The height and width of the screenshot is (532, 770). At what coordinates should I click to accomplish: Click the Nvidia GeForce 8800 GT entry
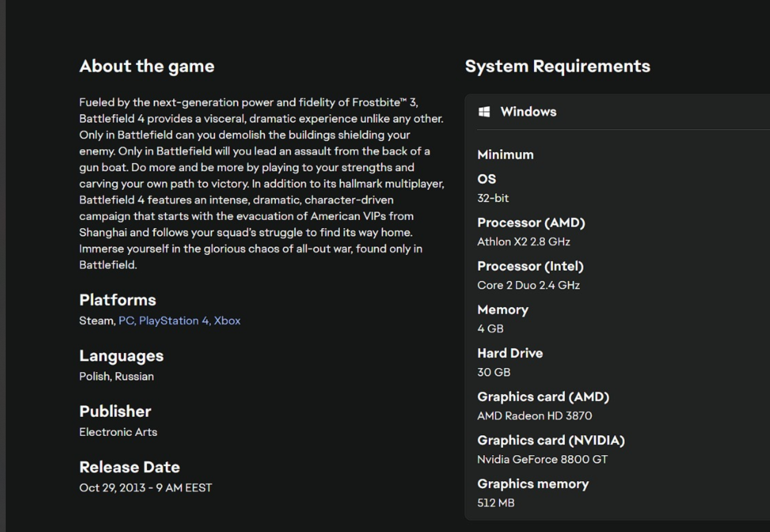542,459
